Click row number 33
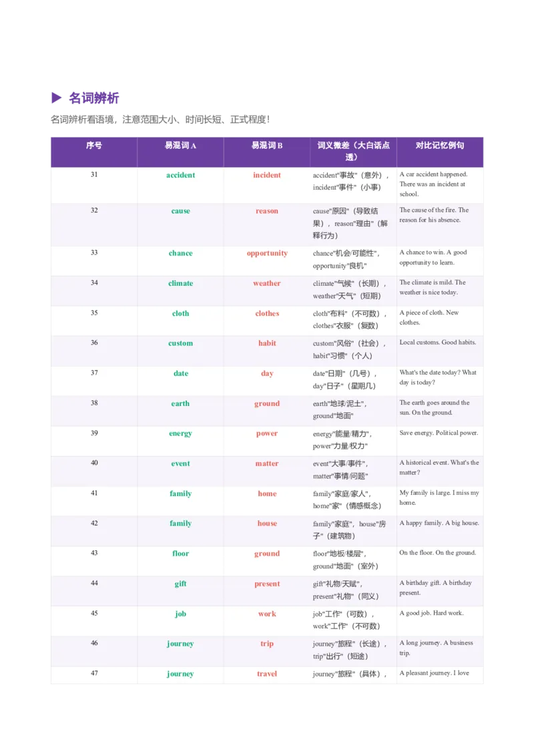Viewport: 534px width, 756px height. [x=94, y=252]
